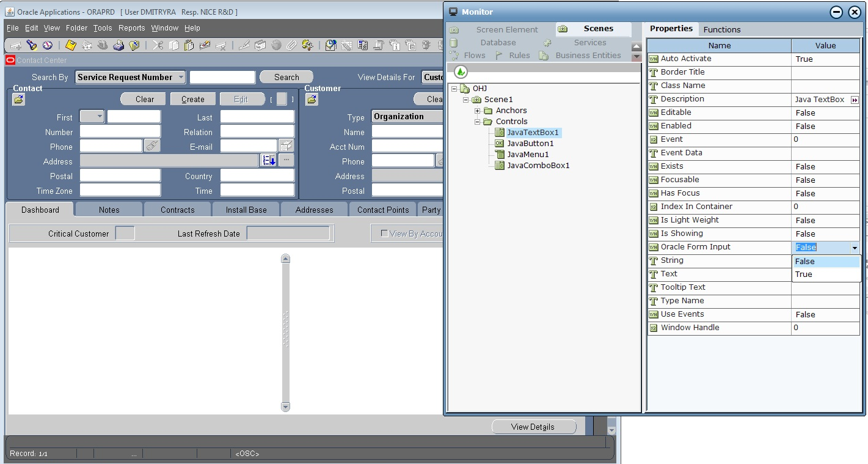Click the Paste clipboard toolbar icon
This screenshot has height=464, width=868.
coord(189,45)
